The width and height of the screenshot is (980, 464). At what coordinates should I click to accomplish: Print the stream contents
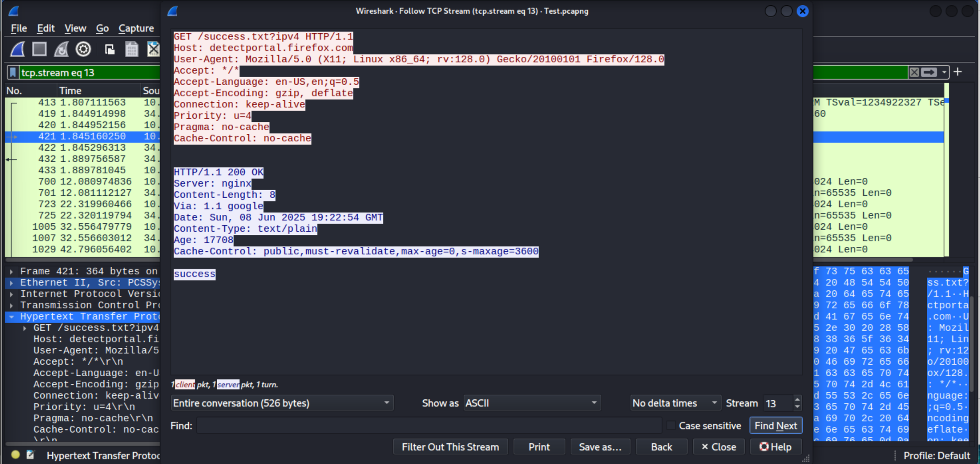[x=539, y=447]
